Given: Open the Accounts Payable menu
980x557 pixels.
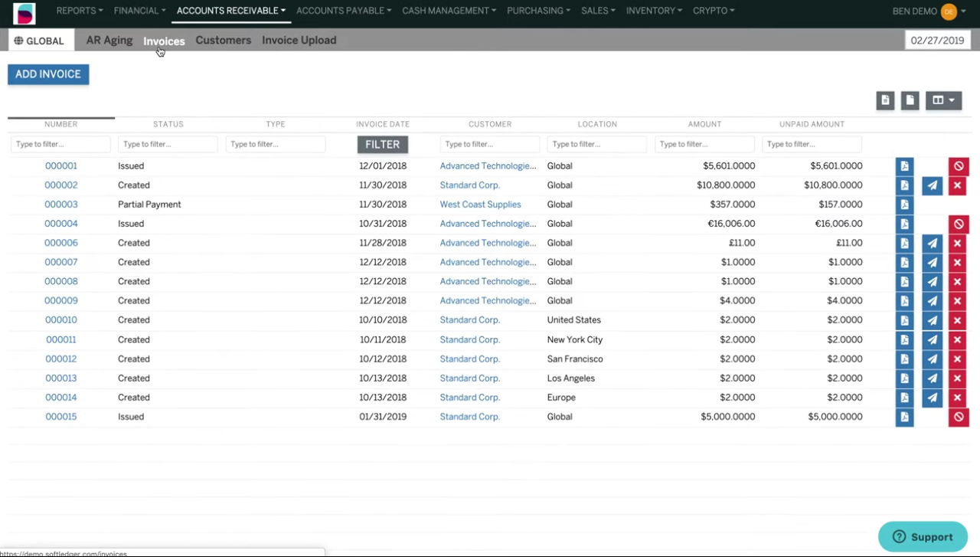Looking at the screenshot, I should [x=344, y=11].
